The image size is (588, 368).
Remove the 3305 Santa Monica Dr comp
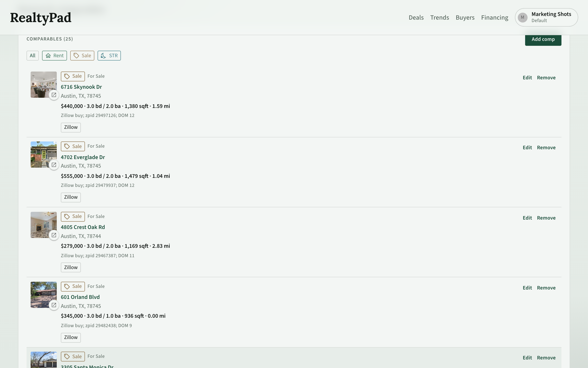tap(546, 358)
